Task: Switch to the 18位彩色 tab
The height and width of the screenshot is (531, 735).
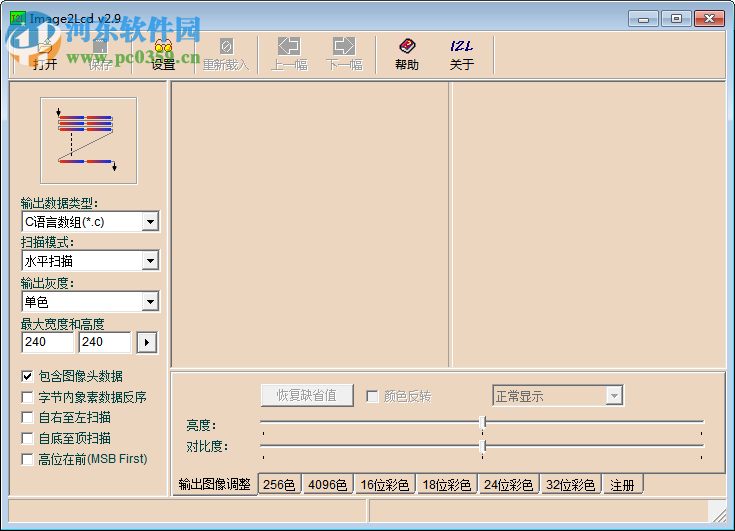Action: [447, 485]
